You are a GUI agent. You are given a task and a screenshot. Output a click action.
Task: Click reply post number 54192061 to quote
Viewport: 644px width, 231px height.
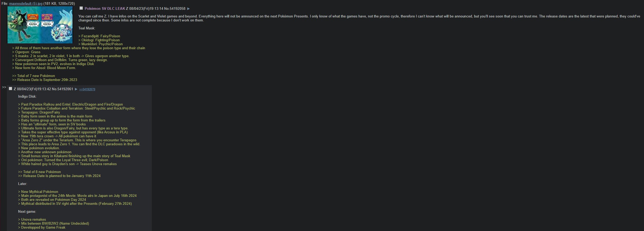pyautogui.click(x=65, y=89)
